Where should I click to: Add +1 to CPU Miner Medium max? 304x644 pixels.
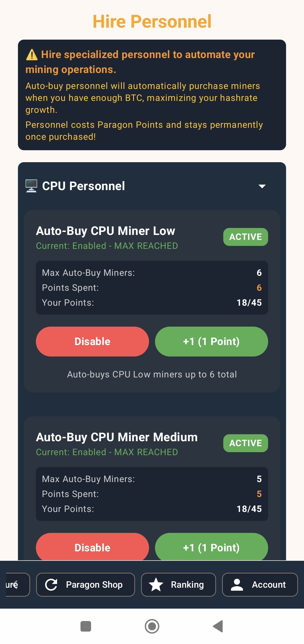pyautogui.click(x=211, y=547)
